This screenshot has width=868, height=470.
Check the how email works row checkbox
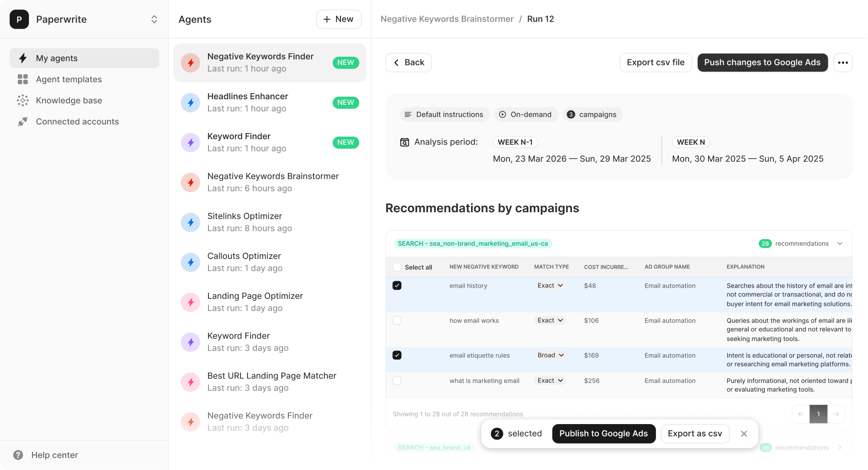point(397,321)
